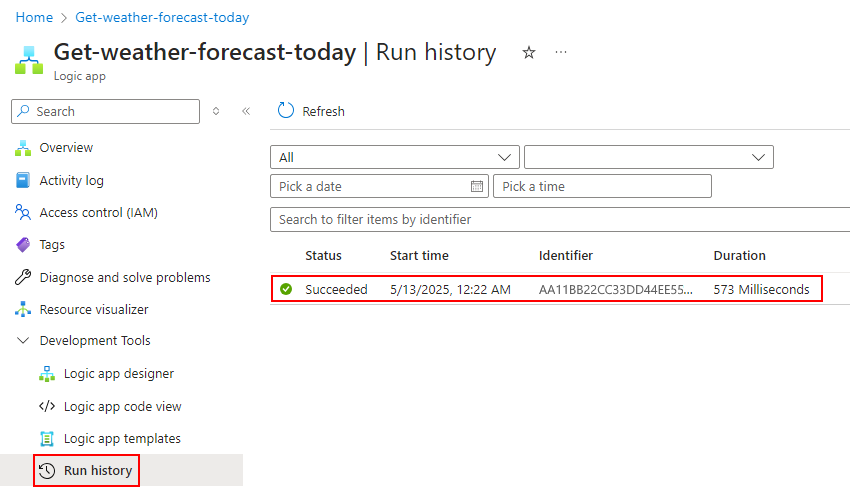The width and height of the screenshot is (850, 490).
Task: Click the Run history clock icon
Action: [x=47, y=470]
